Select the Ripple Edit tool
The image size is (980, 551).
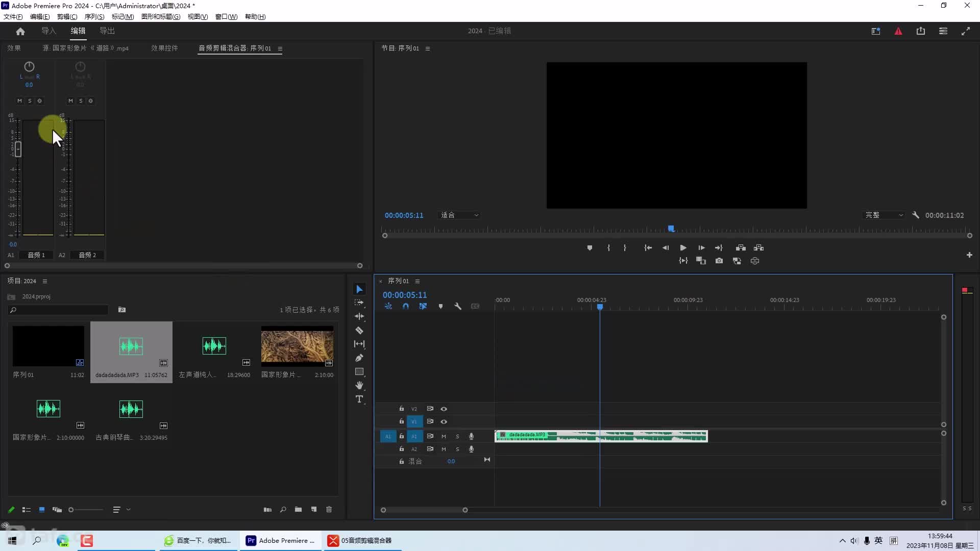click(359, 316)
